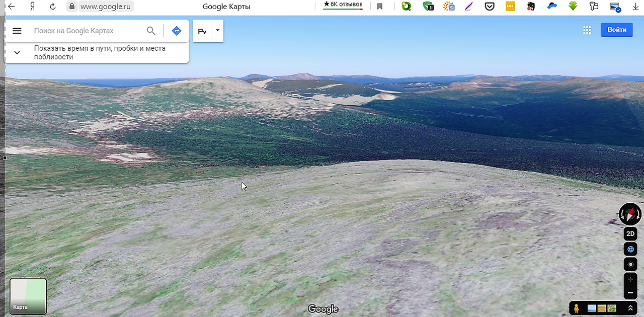Open the Evernote elephant extension
Screen dimensions: 644x317
pyautogui.click(x=531, y=7)
